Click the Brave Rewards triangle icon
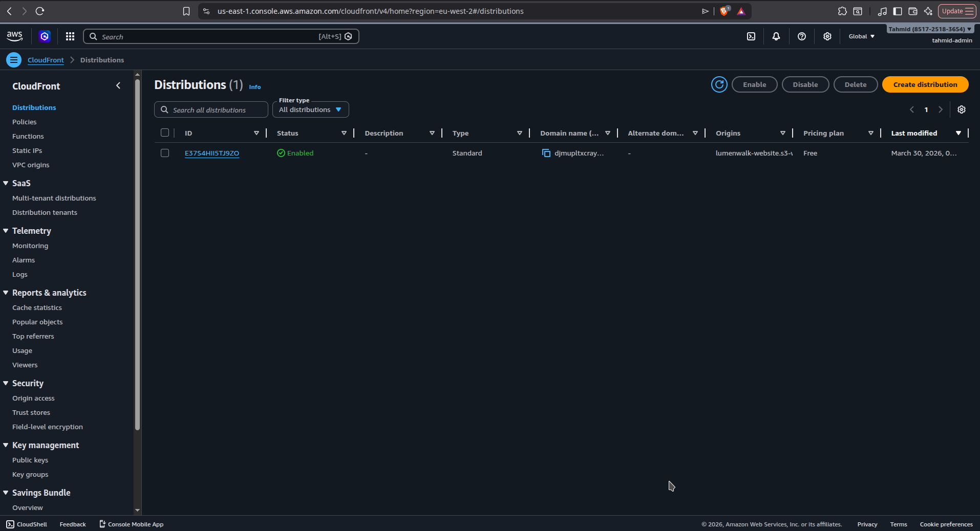 [x=741, y=11]
